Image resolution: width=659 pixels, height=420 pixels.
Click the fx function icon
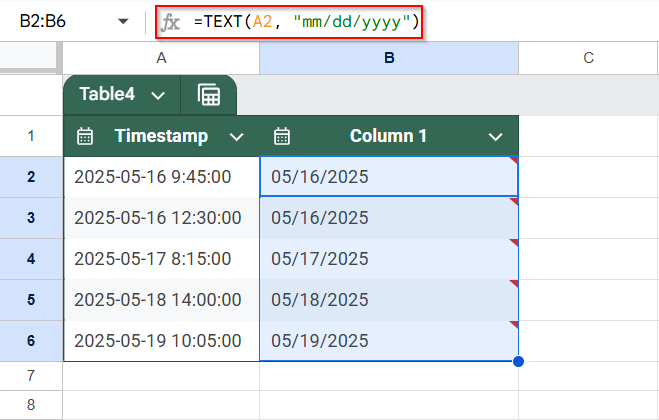pos(171,22)
